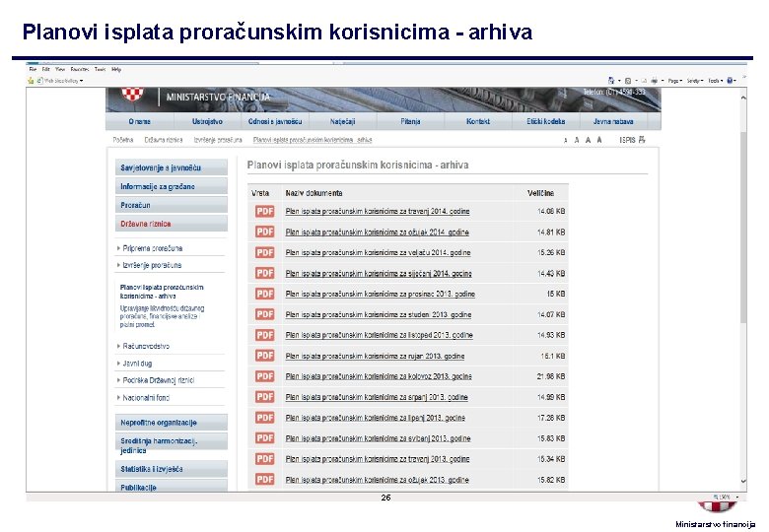This screenshot has height=532, width=769.
Task: Open Neprofitne organizacije sidebar section
Action: click(x=172, y=423)
